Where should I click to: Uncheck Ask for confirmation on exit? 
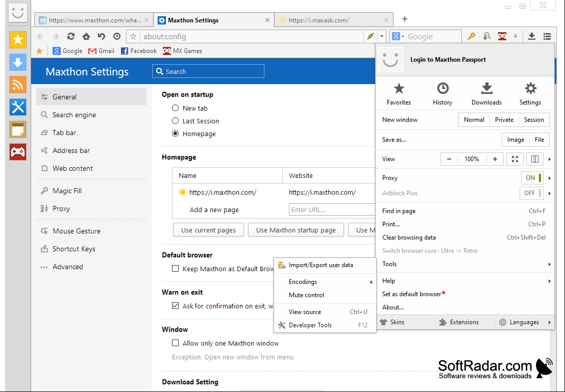[x=175, y=306]
